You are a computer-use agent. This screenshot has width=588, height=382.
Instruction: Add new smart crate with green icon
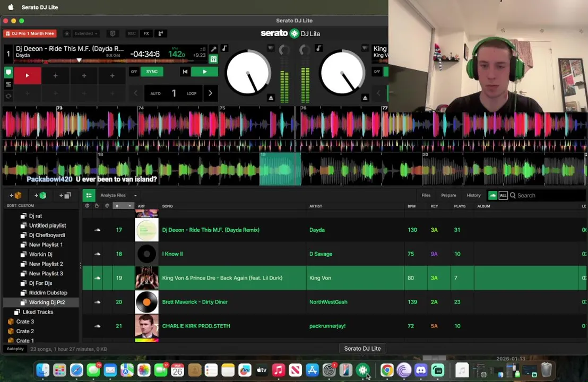coord(40,195)
